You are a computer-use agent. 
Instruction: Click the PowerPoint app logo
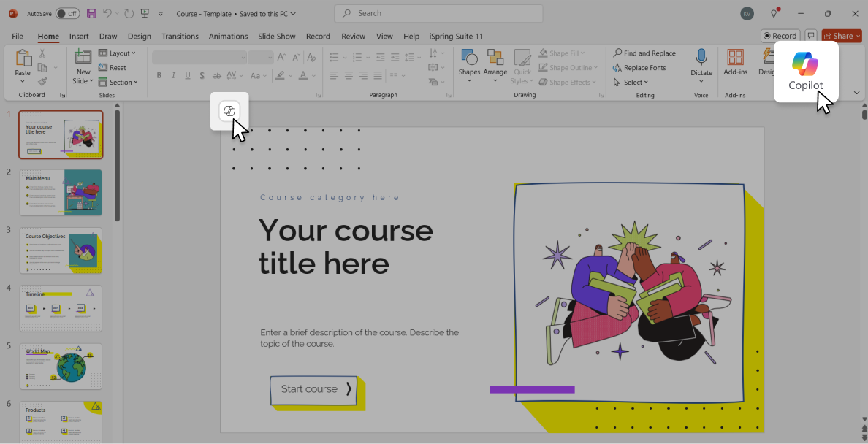[13, 13]
